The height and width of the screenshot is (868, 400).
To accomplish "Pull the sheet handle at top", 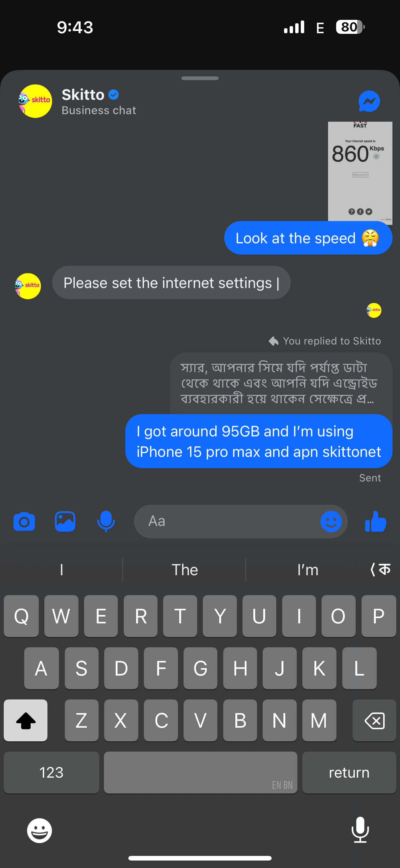I will point(200,78).
